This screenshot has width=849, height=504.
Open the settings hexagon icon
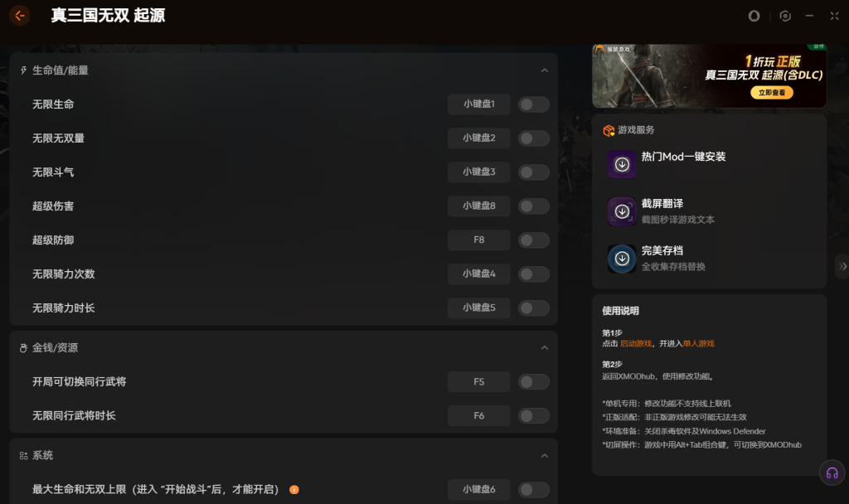[x=785, y=16]
